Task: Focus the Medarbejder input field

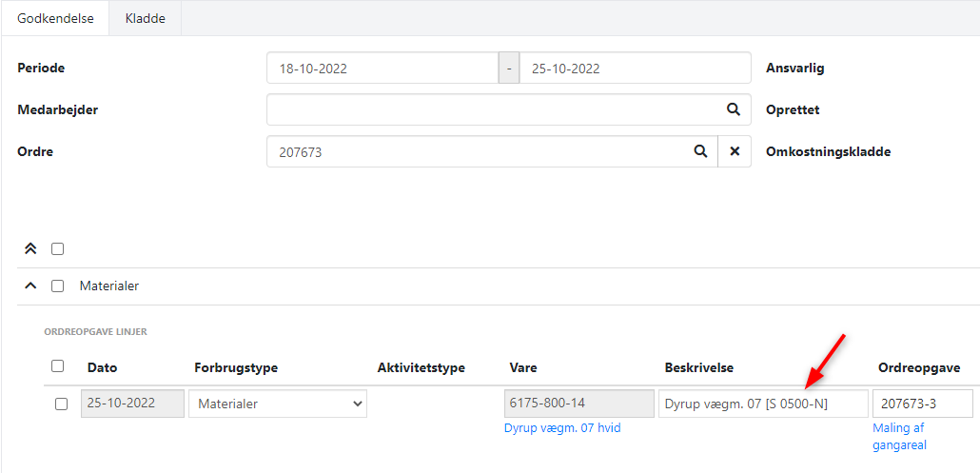Action: pyautogui.click(x=490, y=109)
